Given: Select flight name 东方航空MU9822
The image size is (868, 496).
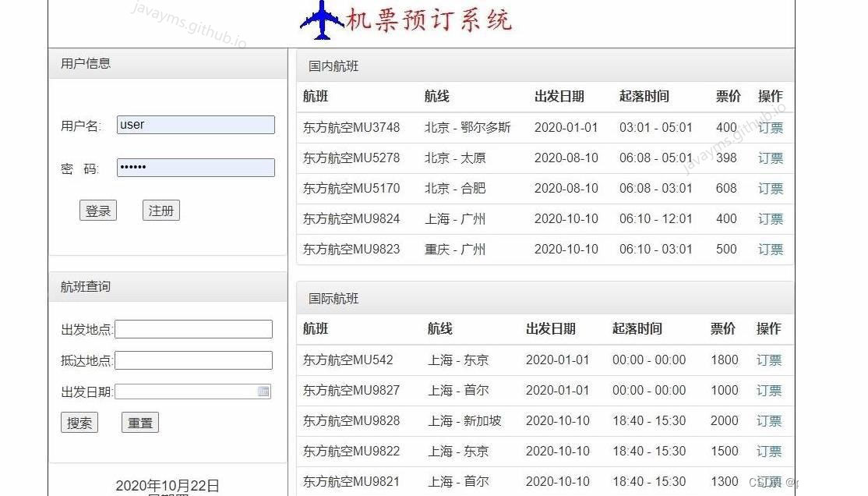Looking at the screenshot, I should click(351, 452).
